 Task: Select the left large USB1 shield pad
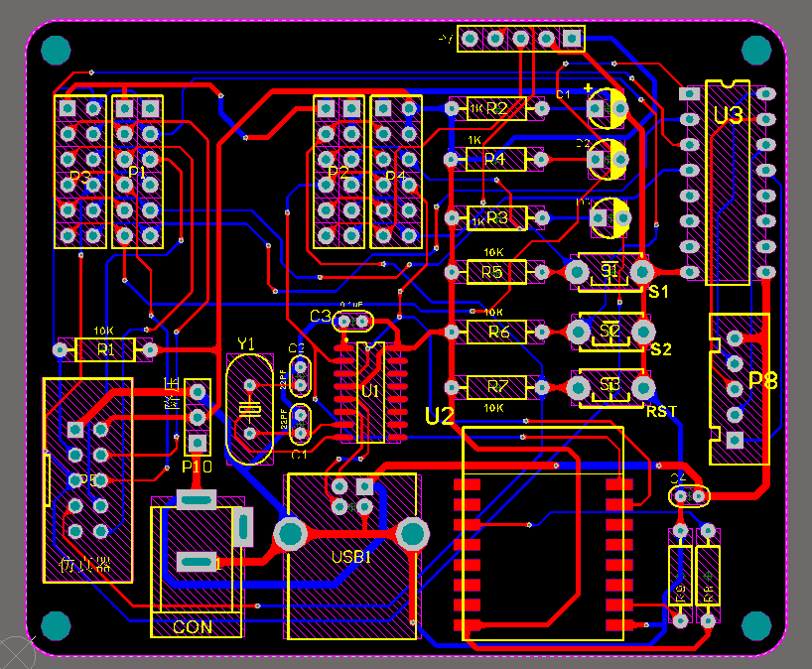tap(290, 534)
